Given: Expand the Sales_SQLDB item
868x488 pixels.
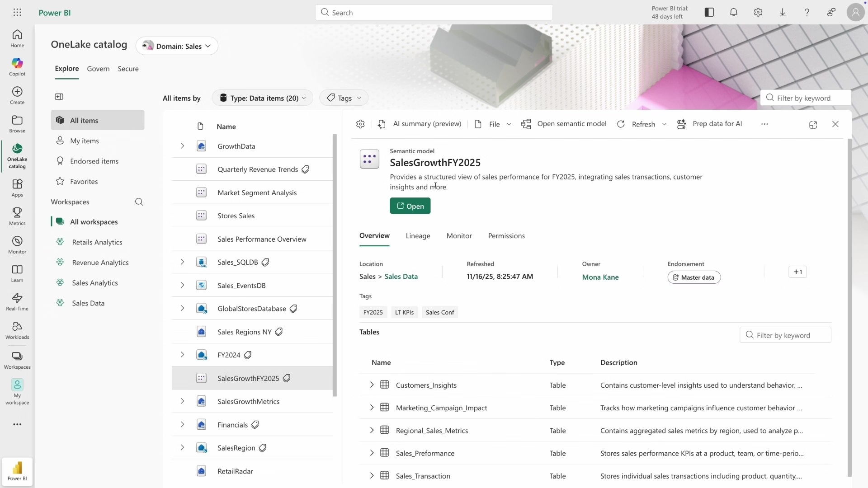Looking at the screenshot, I should pos(182,262).
